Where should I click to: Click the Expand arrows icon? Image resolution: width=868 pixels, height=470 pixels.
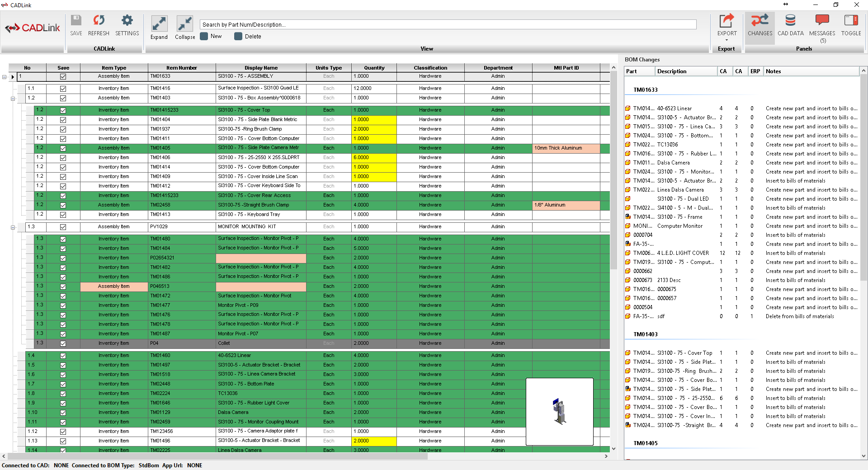[x=159, y=23]
